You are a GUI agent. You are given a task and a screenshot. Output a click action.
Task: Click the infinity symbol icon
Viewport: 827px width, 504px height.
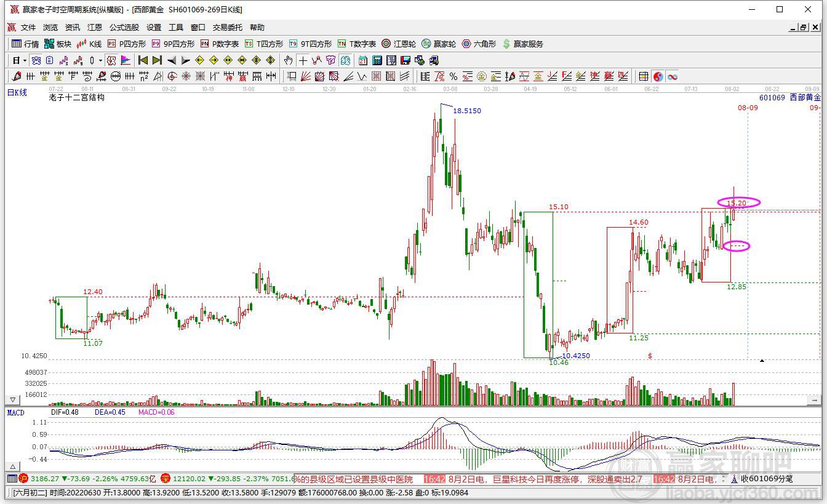673,76
